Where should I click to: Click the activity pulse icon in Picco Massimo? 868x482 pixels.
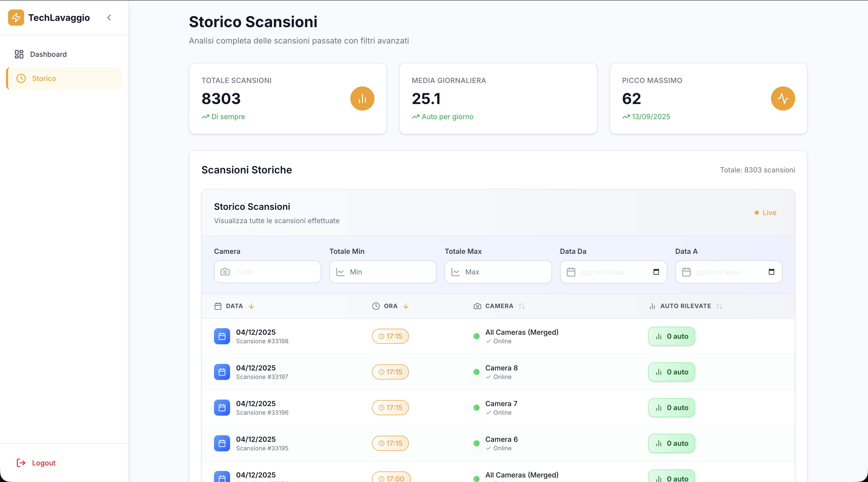[x=783, y=99]
